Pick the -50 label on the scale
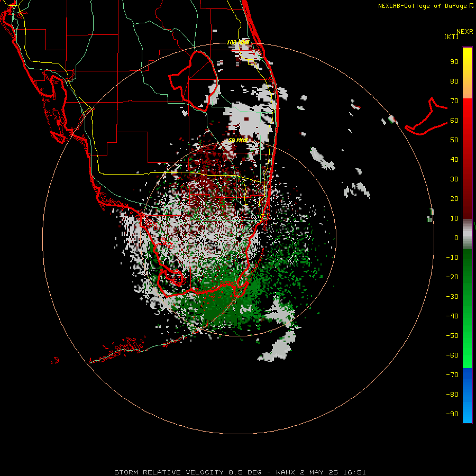Viewport: 476px width, 476px height. click(452, 336)
